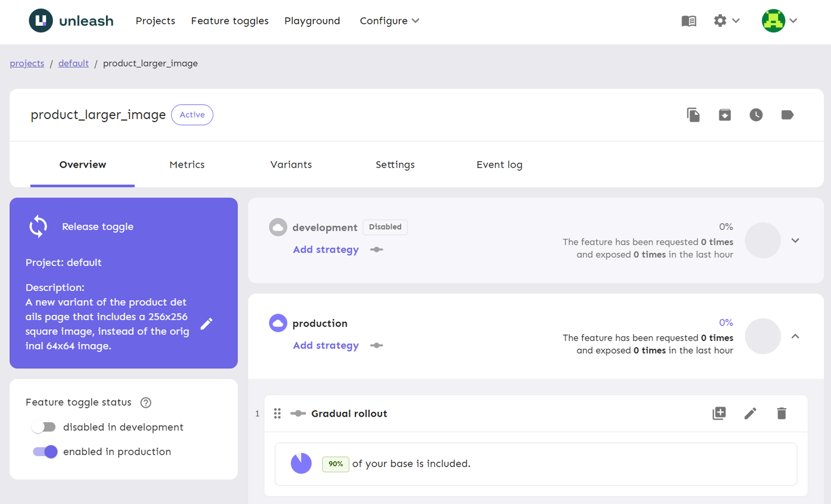Switch to the Variants tab
This screenshot has width=831, height=504.
coord(291,165)
